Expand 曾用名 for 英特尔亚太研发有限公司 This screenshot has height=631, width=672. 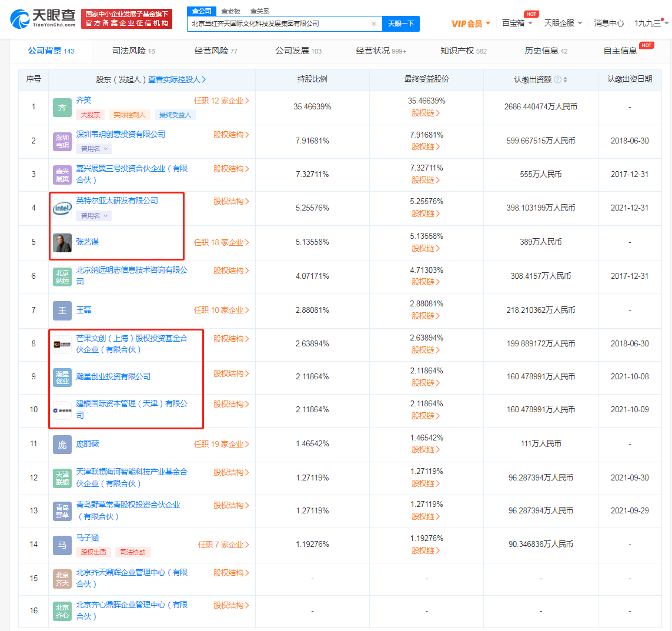tap(94, 216)
